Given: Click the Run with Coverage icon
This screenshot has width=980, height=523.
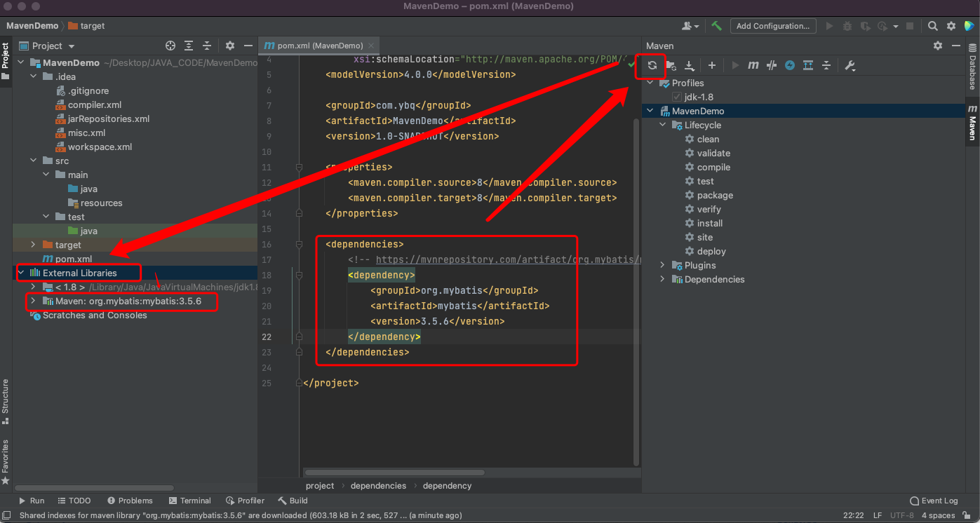Looking at the screenshot, I should point(866,26).
